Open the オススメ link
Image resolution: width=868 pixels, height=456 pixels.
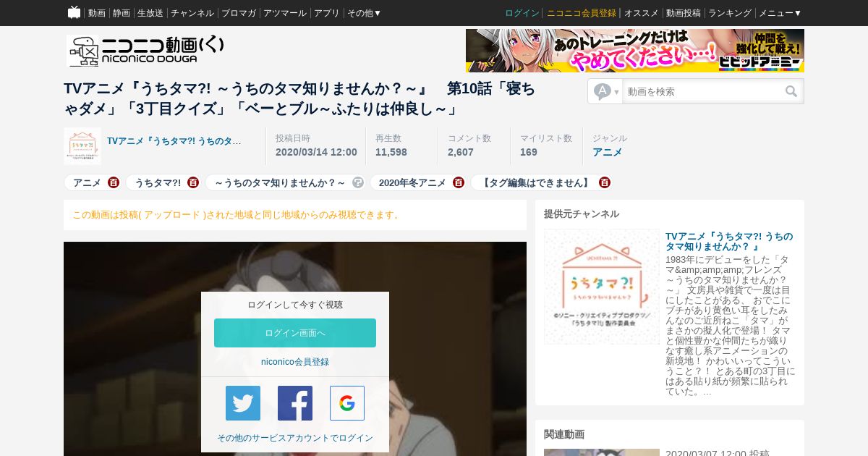(x=641, y=13)
